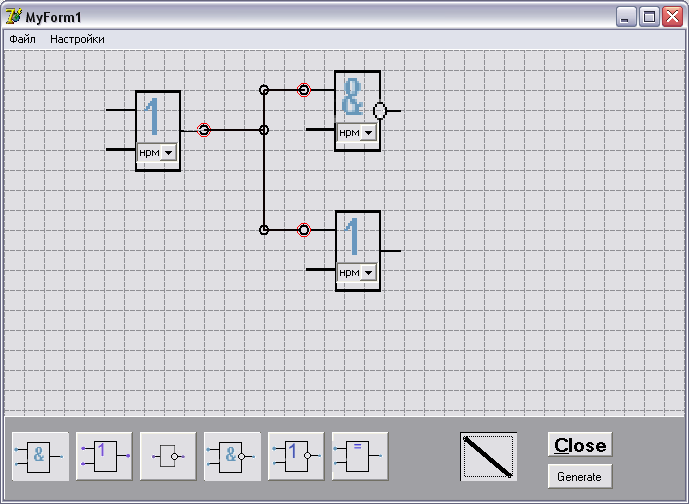Maximize the MyForm1 window
689x504 pixels.
(649, 17)
